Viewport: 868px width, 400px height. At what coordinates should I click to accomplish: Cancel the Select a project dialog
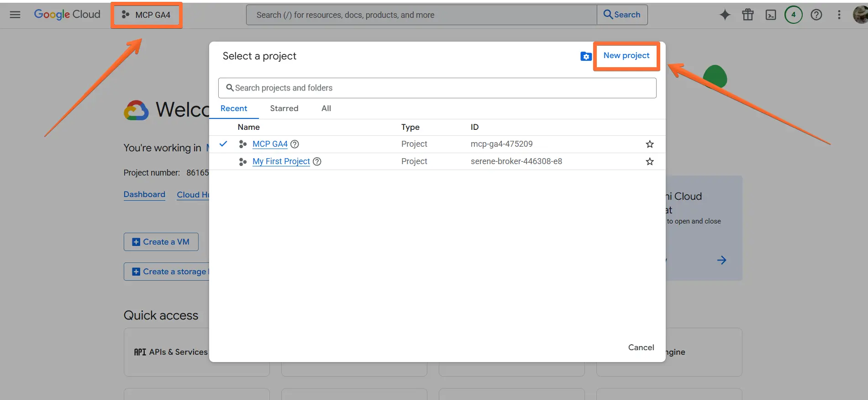pos(641,347)
